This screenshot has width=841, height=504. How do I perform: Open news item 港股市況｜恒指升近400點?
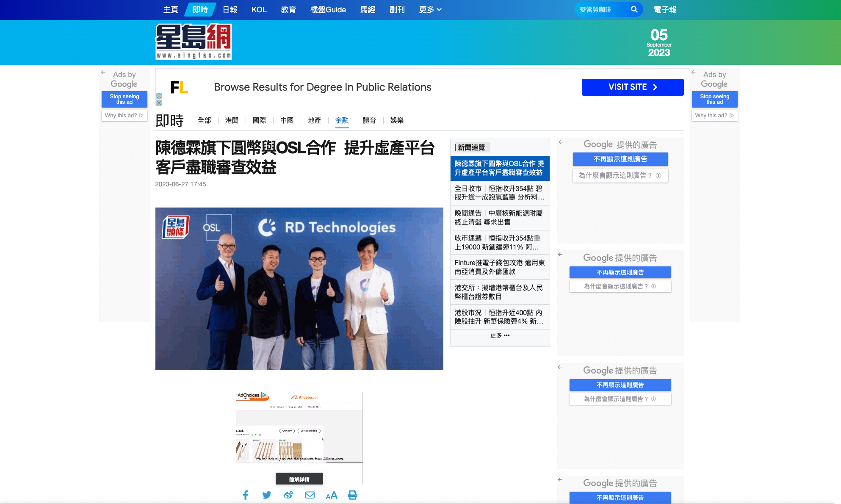[x=500, y=317]
